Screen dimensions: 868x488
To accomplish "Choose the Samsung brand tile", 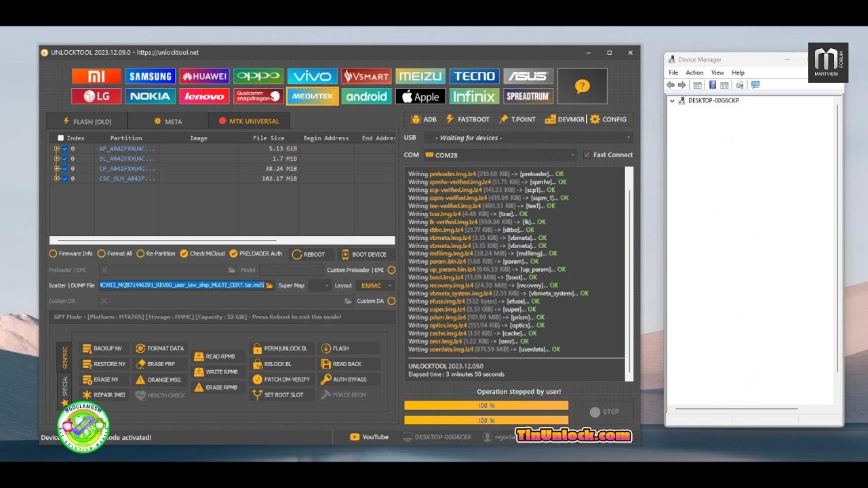I will point(151,76).
